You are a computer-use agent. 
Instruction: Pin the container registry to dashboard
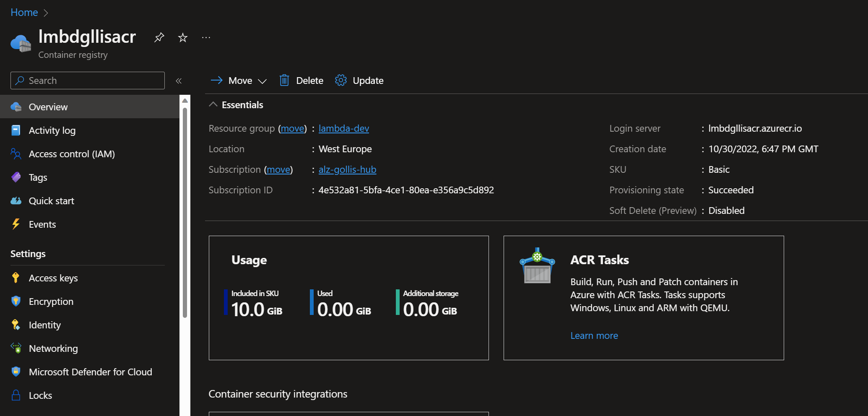[159, 38]
